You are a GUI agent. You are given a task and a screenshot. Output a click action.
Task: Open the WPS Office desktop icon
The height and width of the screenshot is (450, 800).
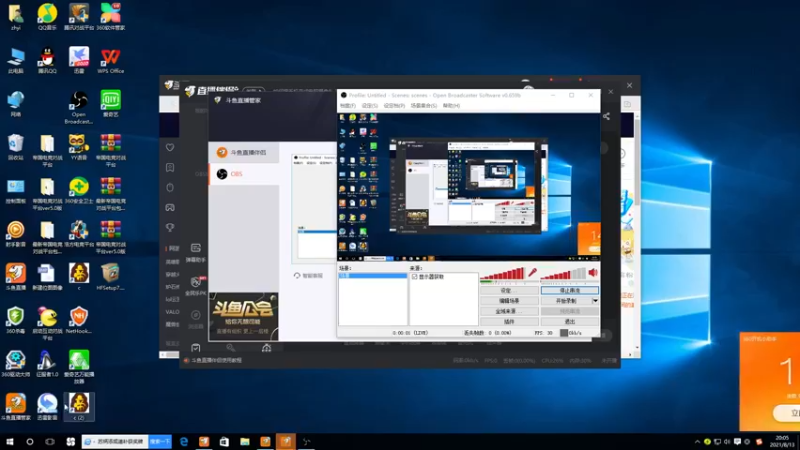(x=110, y=60)
